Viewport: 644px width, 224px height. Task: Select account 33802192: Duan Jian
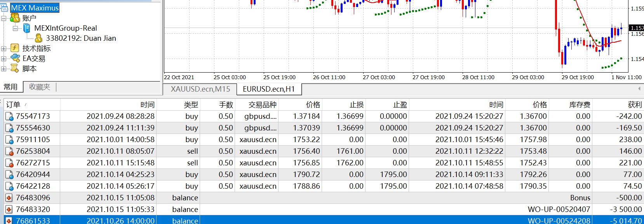[x=81, y=38]
